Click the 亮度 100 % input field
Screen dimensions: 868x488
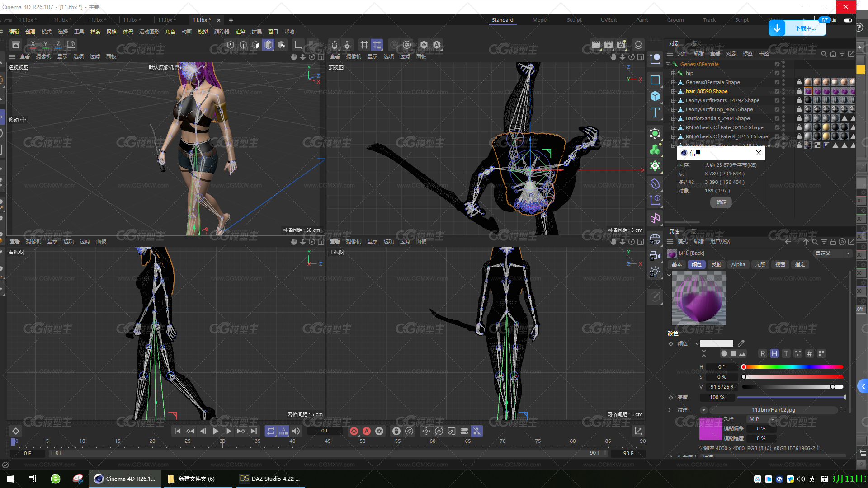pyautogui.click(x=717, y=397)
